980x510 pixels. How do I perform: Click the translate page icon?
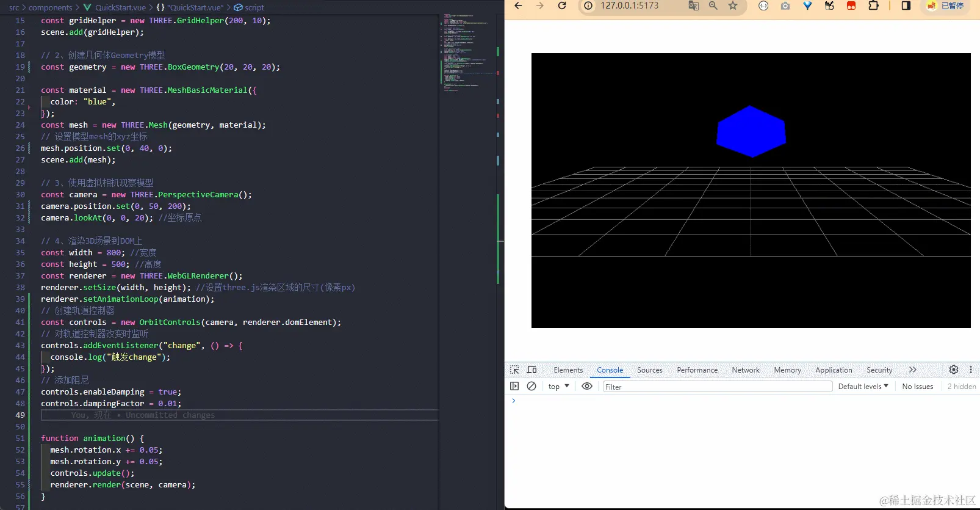[x=693, y=6]
